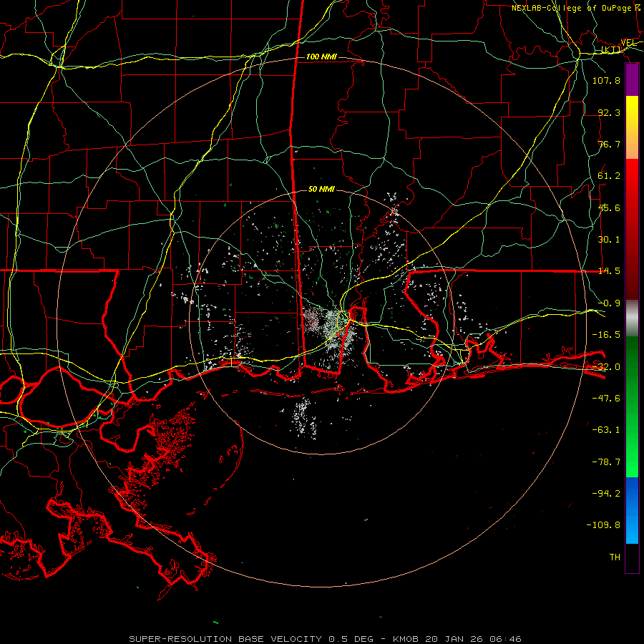The height and width of the screenshot is (644, 644).
Task: Click the -32.0 legend value
Action: (606, 367)
